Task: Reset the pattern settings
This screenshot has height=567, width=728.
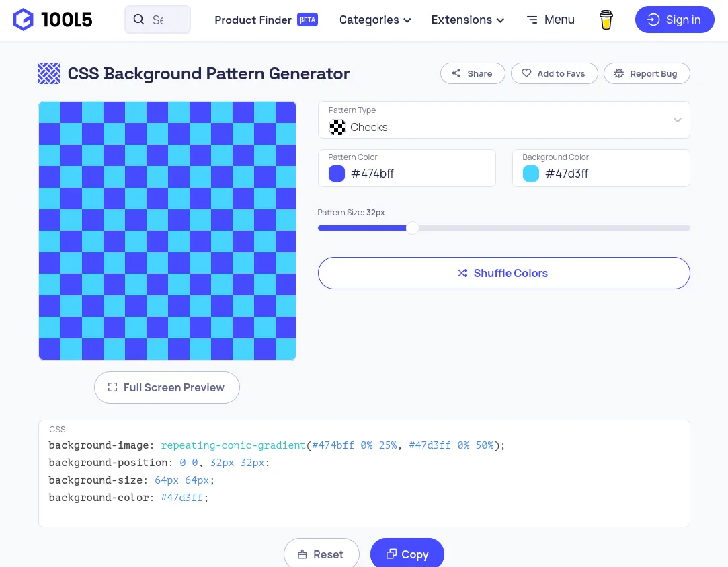Action: coord(321,554)
